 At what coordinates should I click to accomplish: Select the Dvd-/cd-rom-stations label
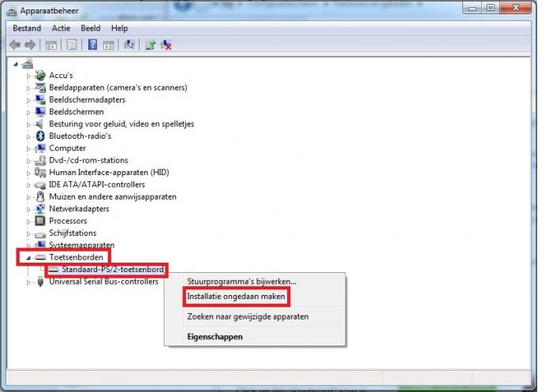(x=88, y=160)
